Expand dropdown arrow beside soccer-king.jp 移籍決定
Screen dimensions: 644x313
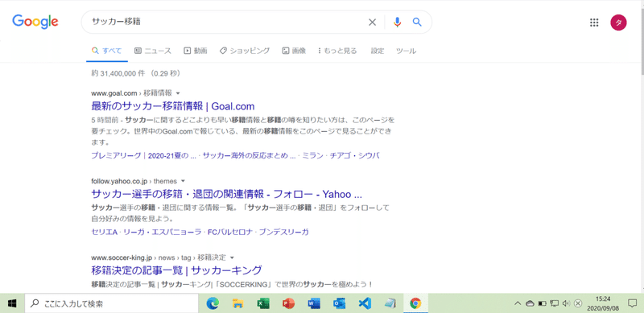(232, 258)
